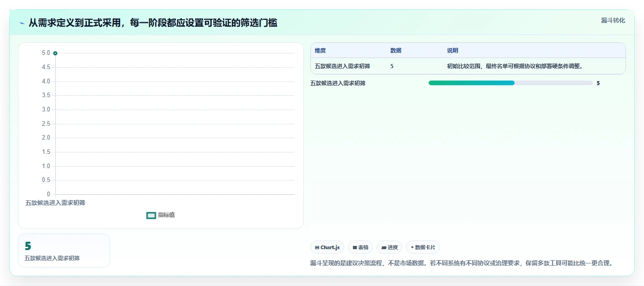This screenshot has width=644, height=286.
Task: Click the 漏斗转化 label in the header
Action: (613, 20)
